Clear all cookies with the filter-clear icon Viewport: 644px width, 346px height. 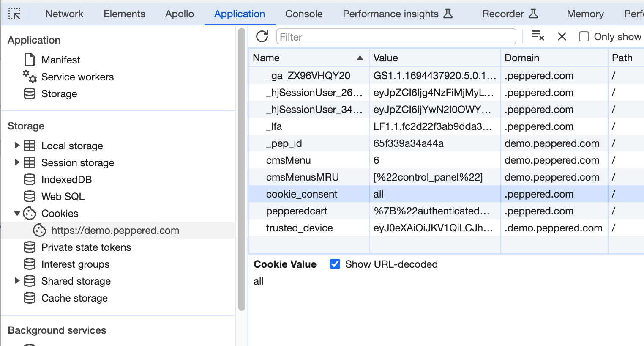coord(538,36)
